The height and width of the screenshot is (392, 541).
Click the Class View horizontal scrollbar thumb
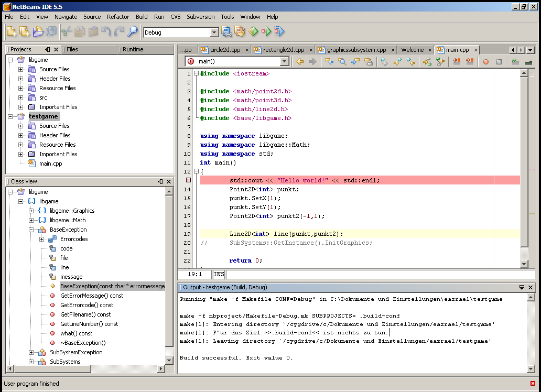(52, 368)
